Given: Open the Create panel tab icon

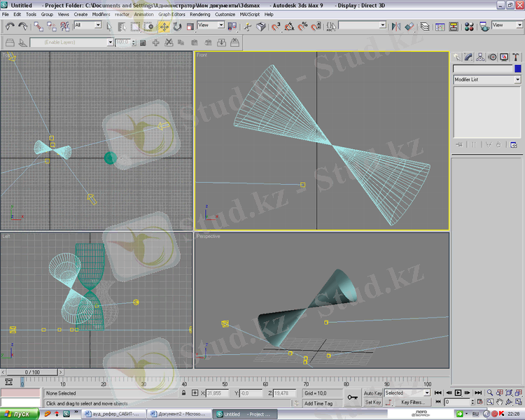Looking at the screenshot, I should (458, 57).
